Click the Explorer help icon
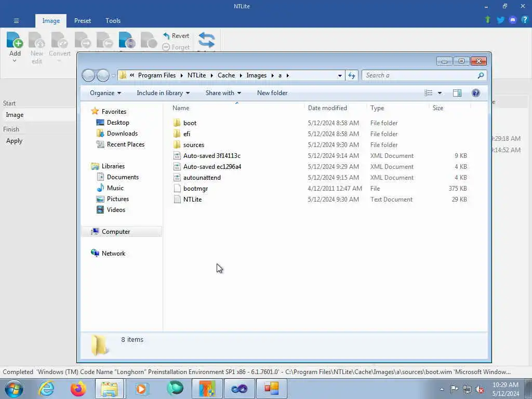 pos(476,93)
